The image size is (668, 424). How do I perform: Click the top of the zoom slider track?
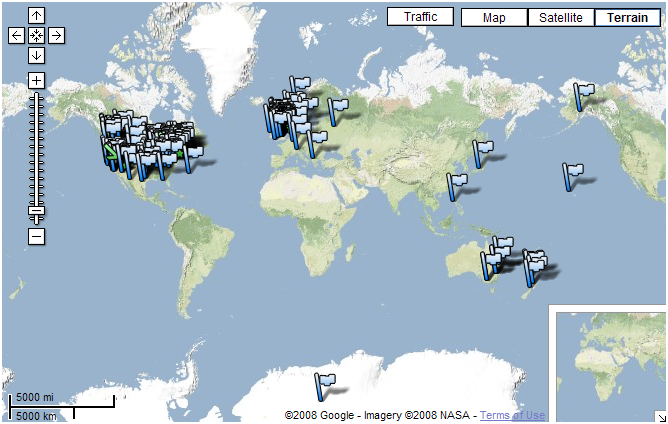click(x=36, y=95)
